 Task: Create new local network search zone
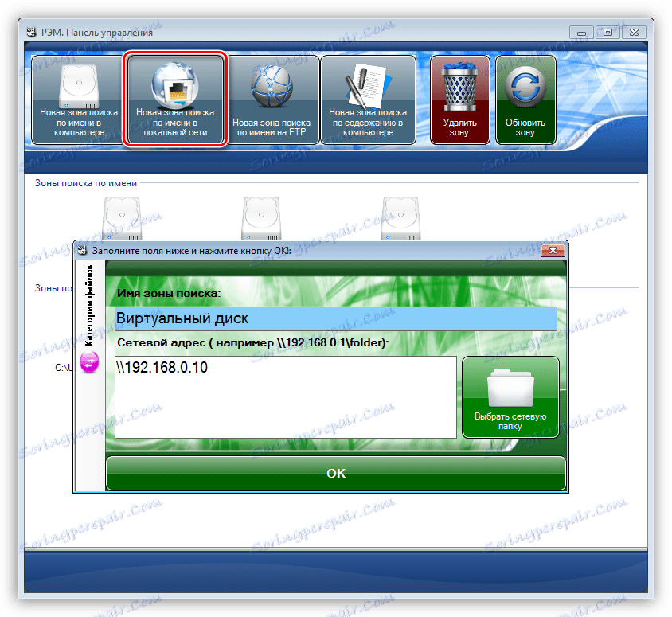click(175, 100)
